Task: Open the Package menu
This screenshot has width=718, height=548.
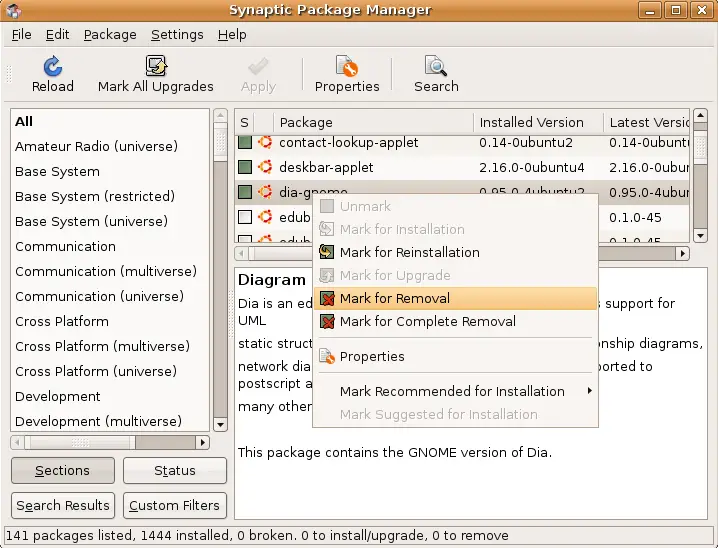Action: [x=110, y=35]
